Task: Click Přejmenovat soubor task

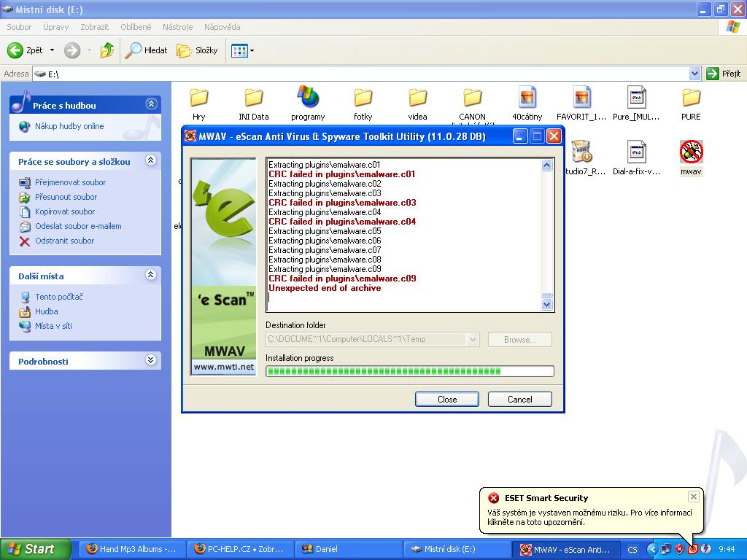Action: coord(70,182)
